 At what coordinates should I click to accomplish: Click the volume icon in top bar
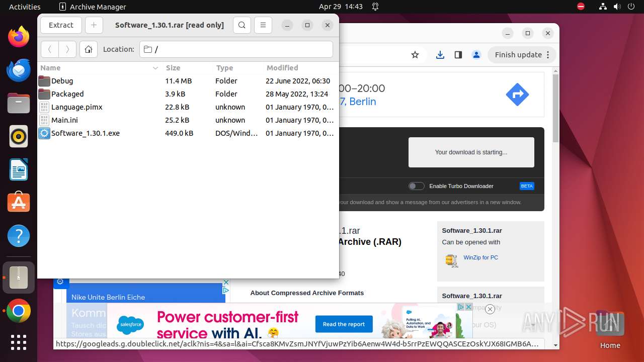[617, 7]
